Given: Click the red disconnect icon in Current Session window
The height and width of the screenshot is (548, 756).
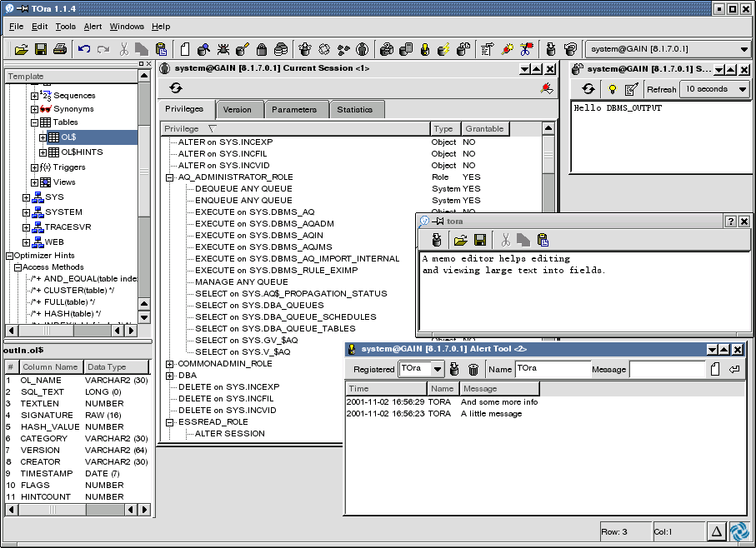Looking at the screenshot, I should tap(546, 88).
